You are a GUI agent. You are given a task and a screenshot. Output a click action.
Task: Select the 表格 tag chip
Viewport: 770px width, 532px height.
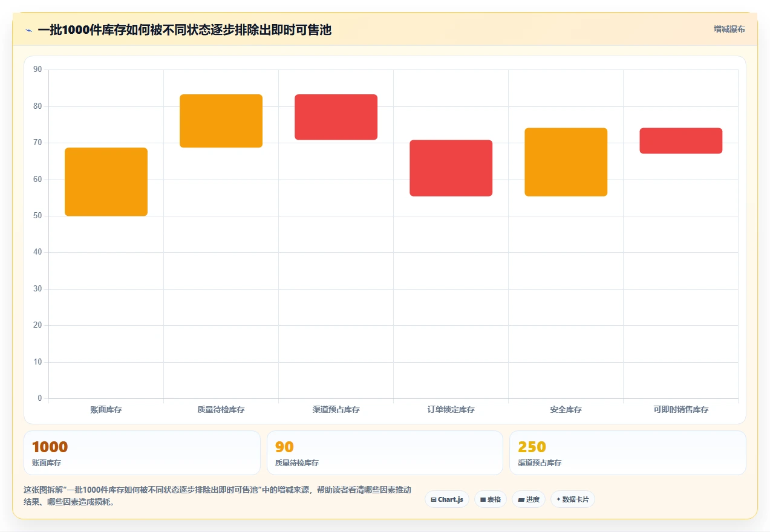pos(490,499)
